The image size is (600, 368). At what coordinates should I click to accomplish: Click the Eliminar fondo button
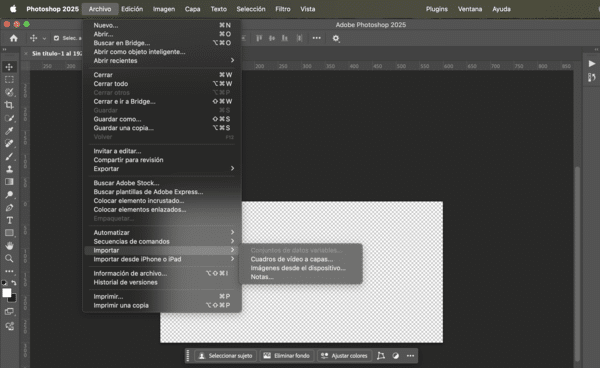[287, 356]
